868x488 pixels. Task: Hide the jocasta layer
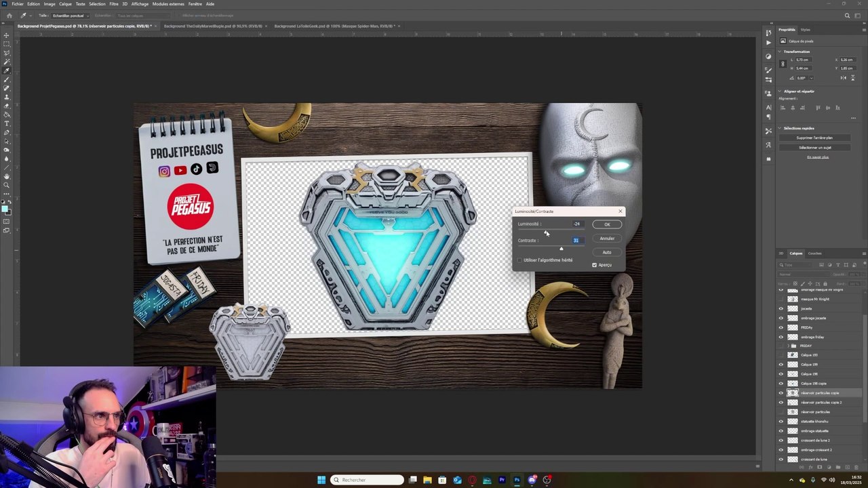[x=781, y=308]
